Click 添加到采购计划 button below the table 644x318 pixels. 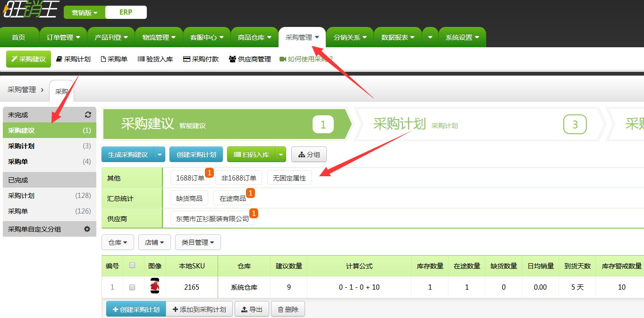[x=199, y=309]
